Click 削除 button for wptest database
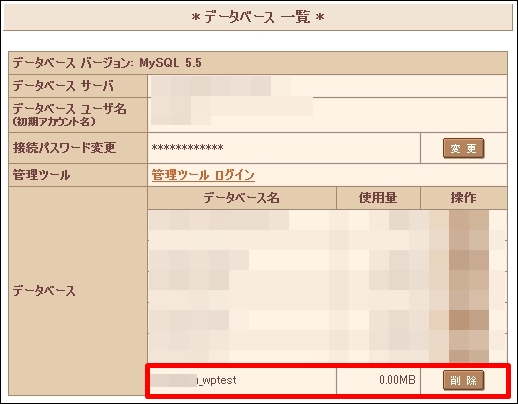The image size is (518, 404). 463,380
